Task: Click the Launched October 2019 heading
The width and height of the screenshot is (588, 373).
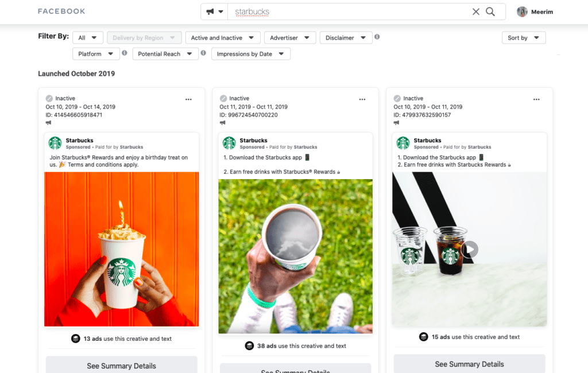Action: tap(76, 73)
